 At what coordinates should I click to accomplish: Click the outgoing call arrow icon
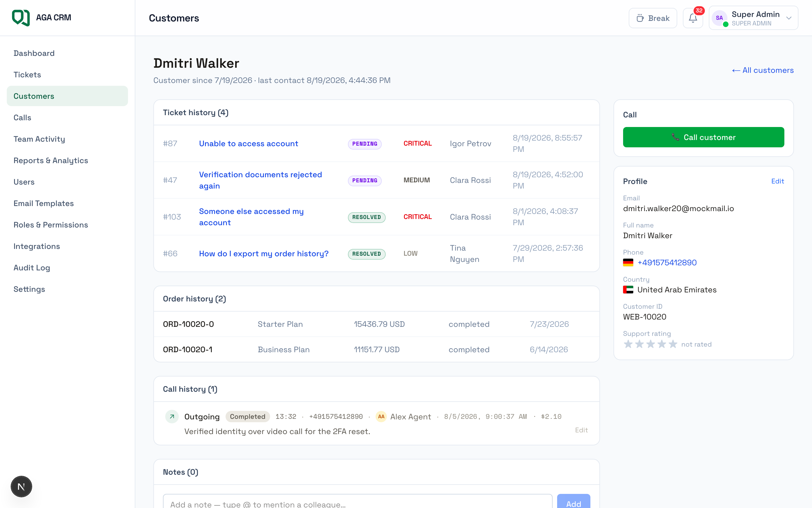click(172, 417)
